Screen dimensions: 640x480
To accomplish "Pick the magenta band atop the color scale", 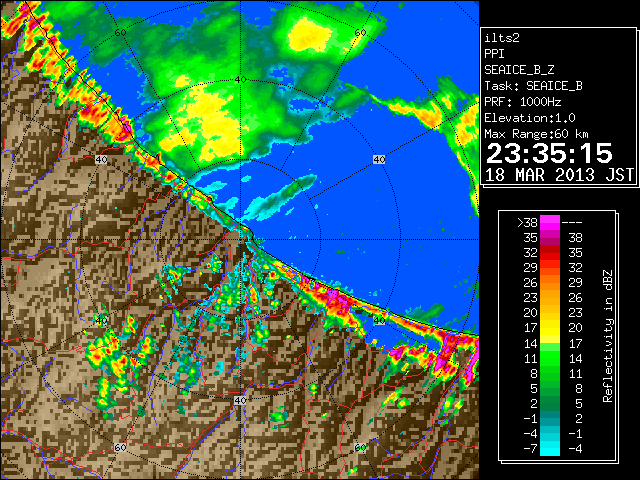I will (550, 222).
